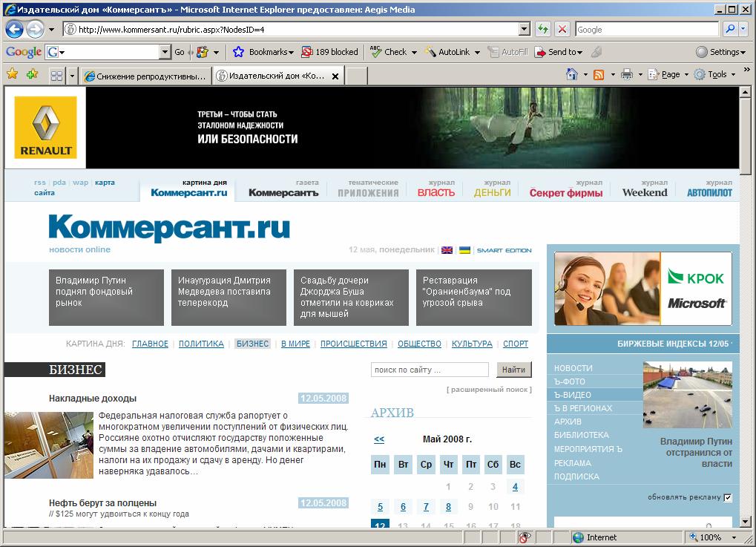Open Владимир Путин поднял фондовый рынок headline box
756x547 pixels.
click(x=106, y=297)
